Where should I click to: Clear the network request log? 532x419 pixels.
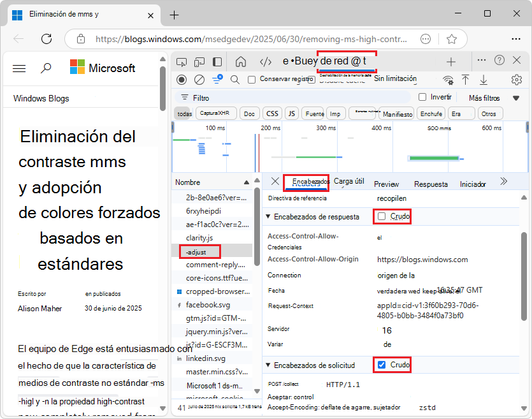[x=199, y=80]
